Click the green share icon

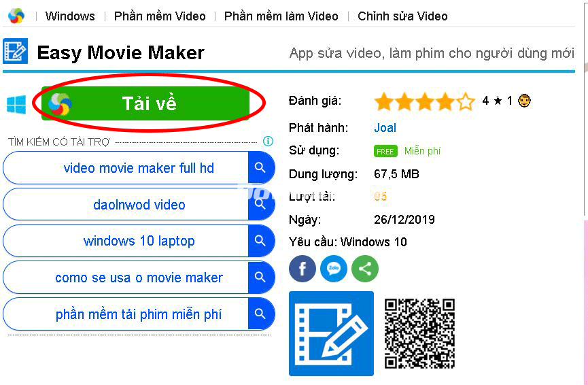tap(365, 269)
